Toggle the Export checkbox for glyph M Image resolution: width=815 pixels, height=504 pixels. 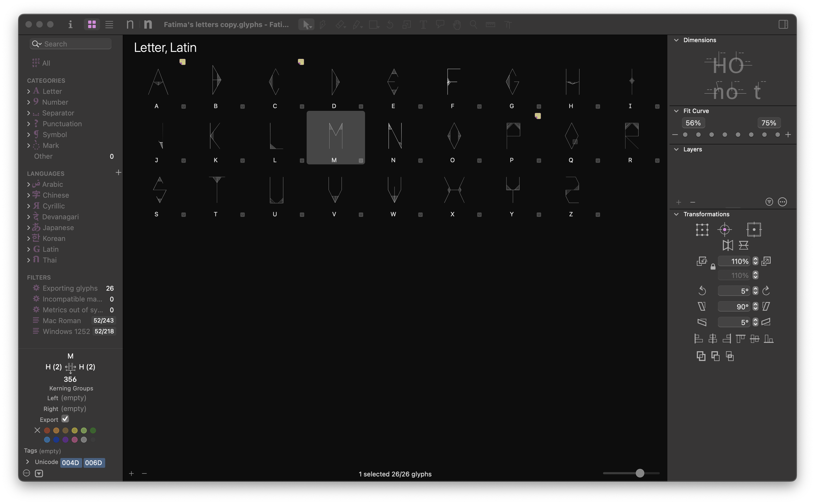(65, 419)
